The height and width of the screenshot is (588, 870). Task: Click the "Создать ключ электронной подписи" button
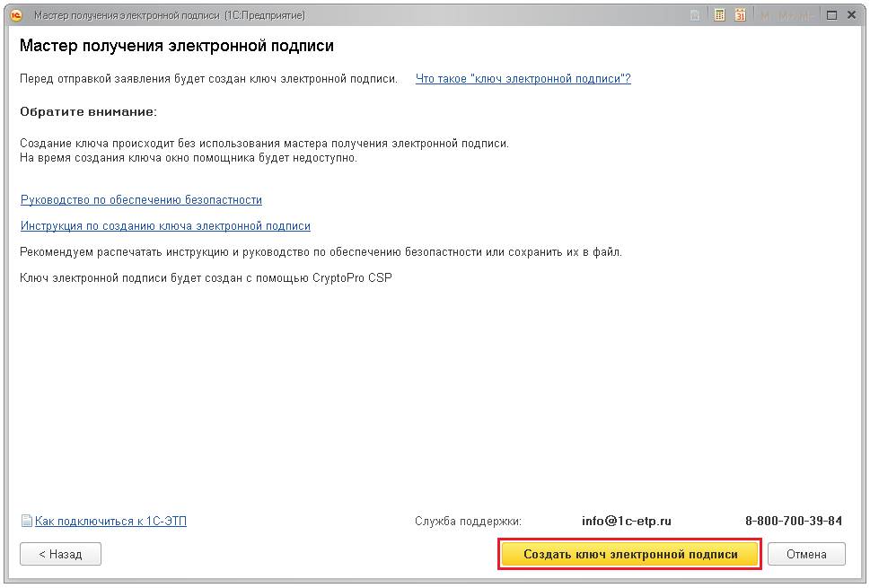pos(630,554)
